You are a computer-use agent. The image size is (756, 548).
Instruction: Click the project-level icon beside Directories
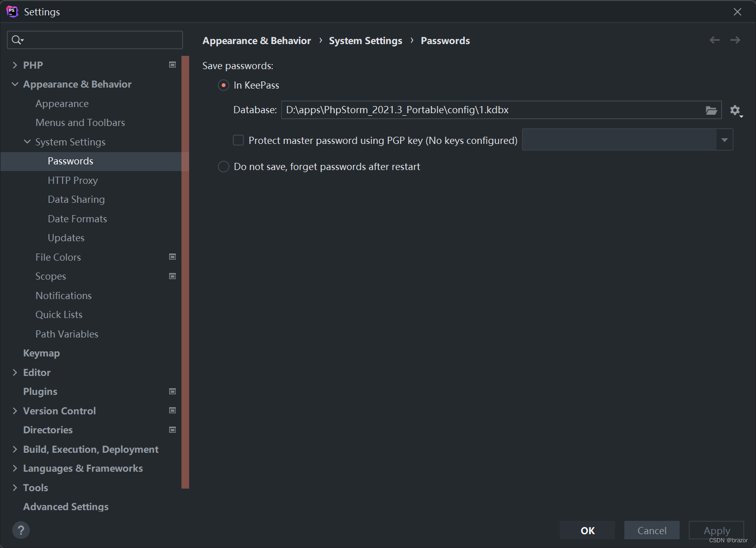[173, 430]
